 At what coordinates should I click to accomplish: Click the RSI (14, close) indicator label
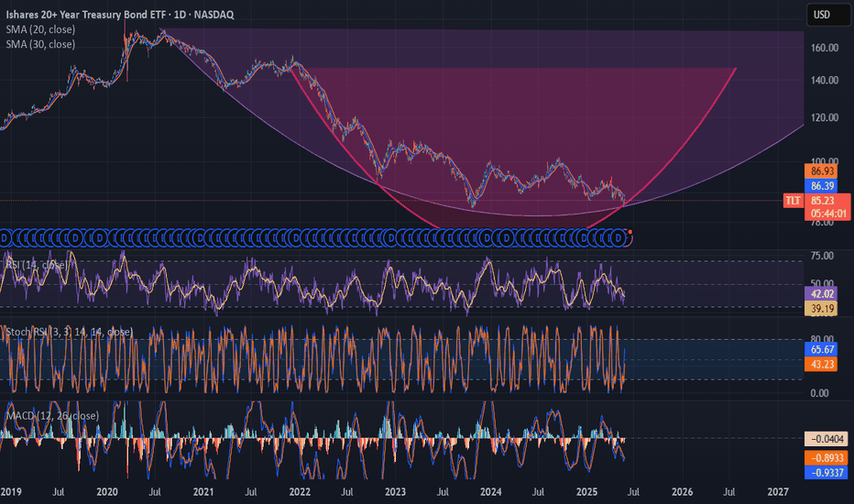tap(37, 264)
